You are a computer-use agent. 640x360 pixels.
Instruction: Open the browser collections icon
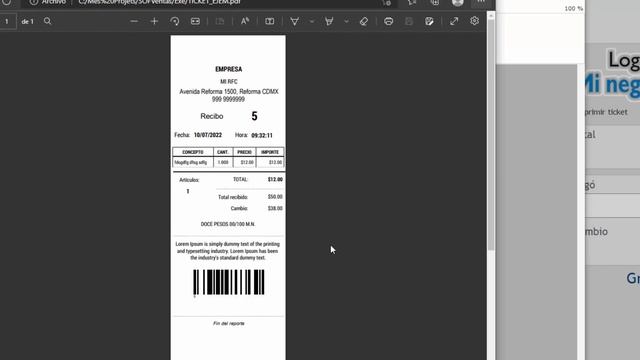(435, 2)
